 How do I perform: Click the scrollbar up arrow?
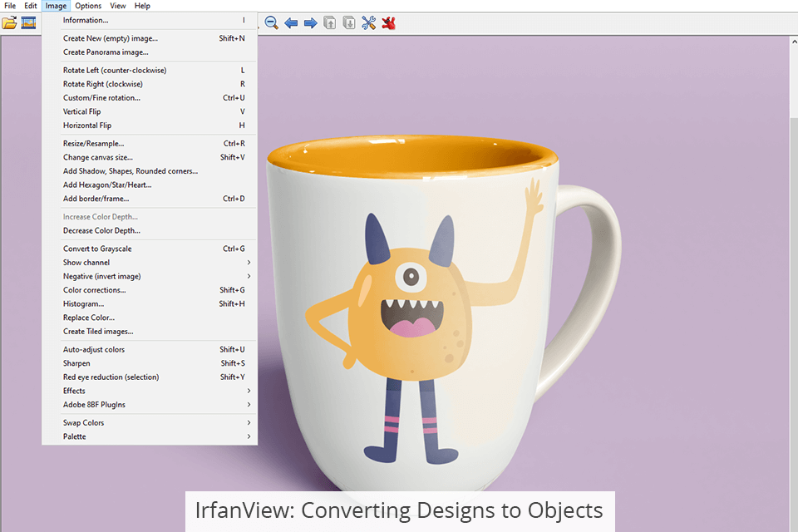coord(794,42)
